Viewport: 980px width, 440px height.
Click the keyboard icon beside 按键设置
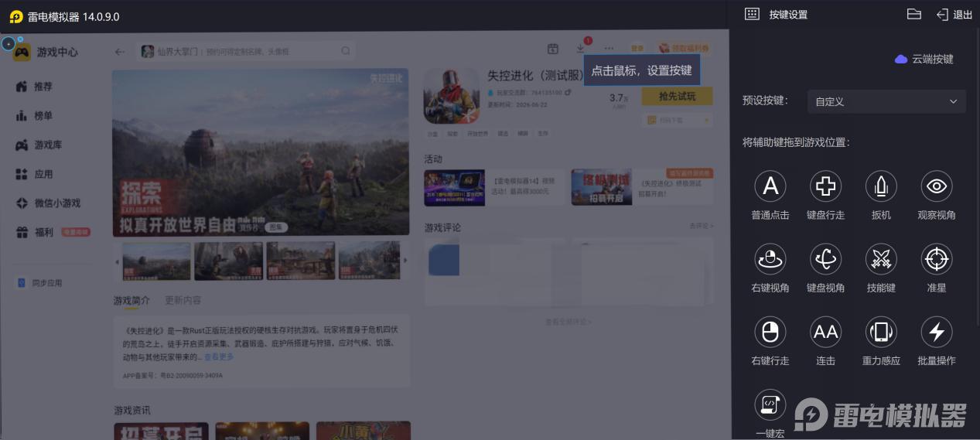click(751, 14)
